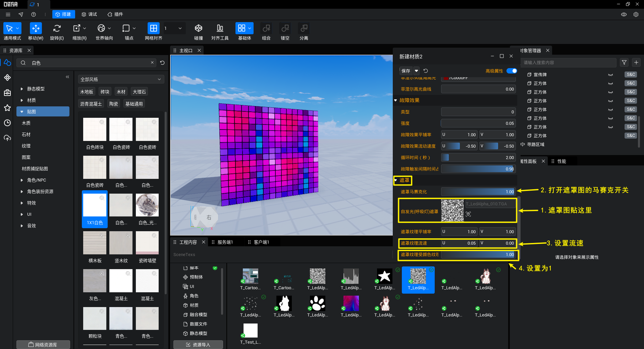Image resolution: width=644 pixels, height=349 pixels.
Task: Open the 全部风格 style dropdown
Action: point(121,79)
